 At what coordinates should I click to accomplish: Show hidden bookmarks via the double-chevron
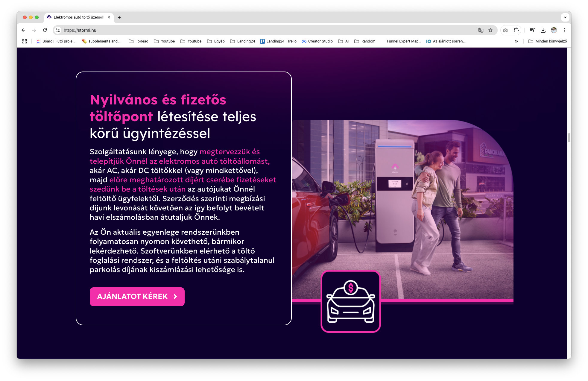coord(516,41)
